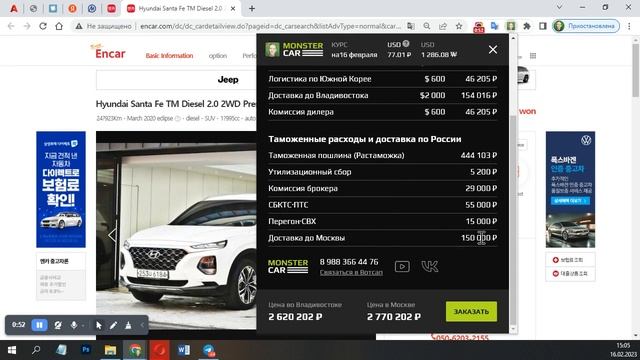This screenshot has width=640, height=360.
Task: Open the translate page icon in address bar
Action: (x=411, y=26)
